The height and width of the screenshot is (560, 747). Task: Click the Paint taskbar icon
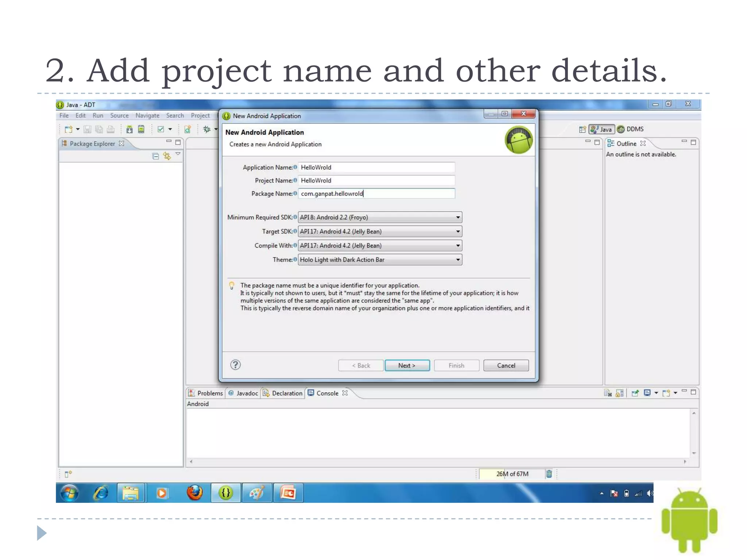click(x=257, y=493)
